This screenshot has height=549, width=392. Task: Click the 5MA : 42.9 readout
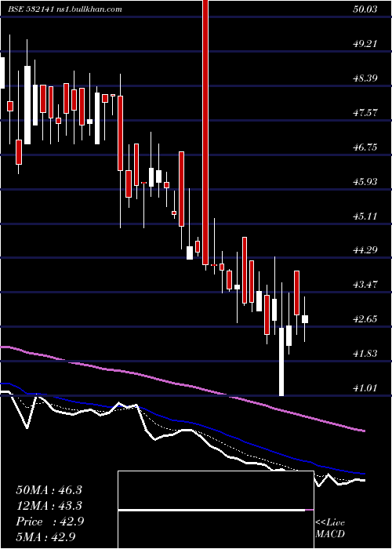45,537
